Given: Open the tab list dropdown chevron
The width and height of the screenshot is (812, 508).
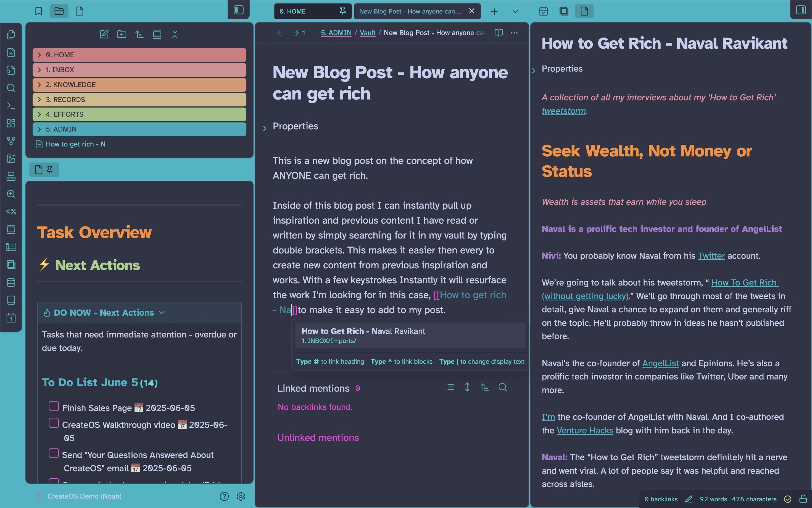Looking at the screenshot, I should (515, 11).
